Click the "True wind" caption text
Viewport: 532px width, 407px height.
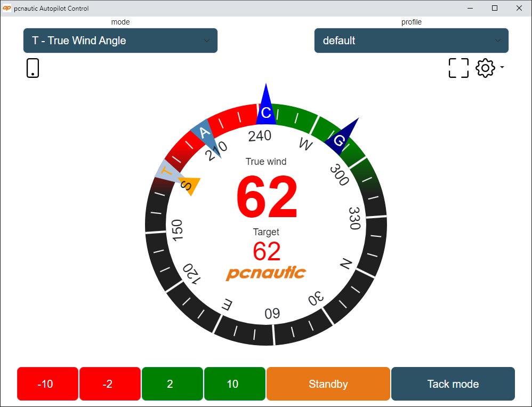tap(266, 162)
